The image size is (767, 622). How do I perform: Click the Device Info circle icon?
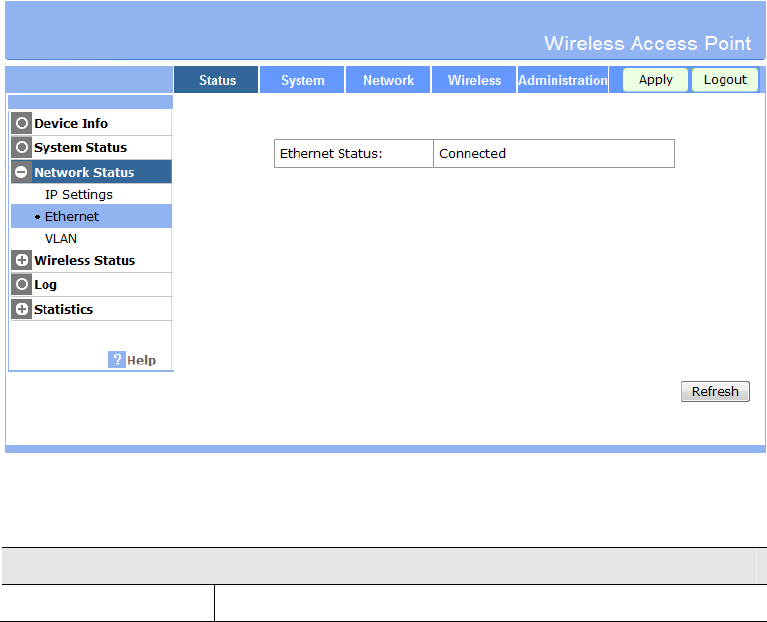22,123
